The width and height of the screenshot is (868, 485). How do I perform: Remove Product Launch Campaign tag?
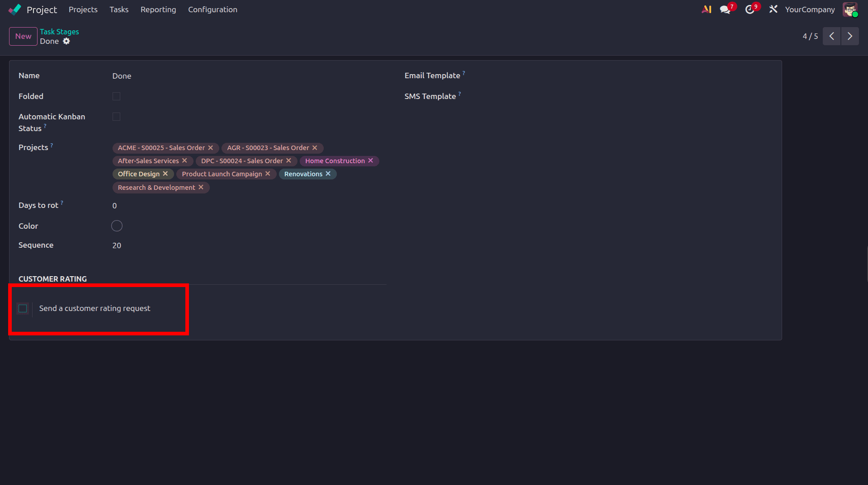pos(268,174)
